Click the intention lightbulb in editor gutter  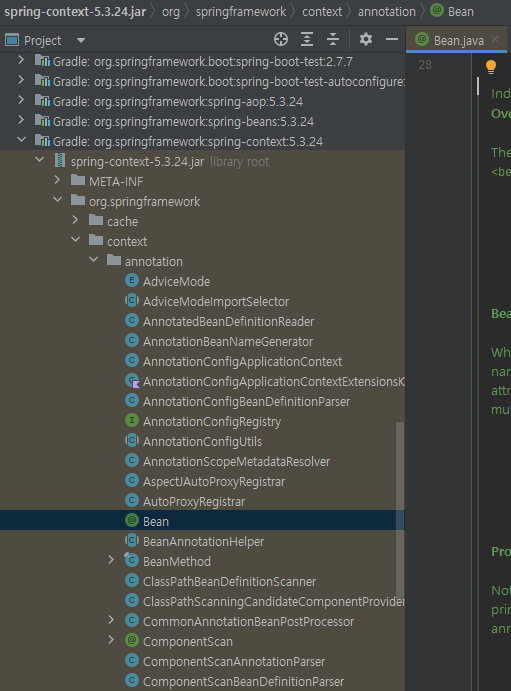(x=491, y=67)
